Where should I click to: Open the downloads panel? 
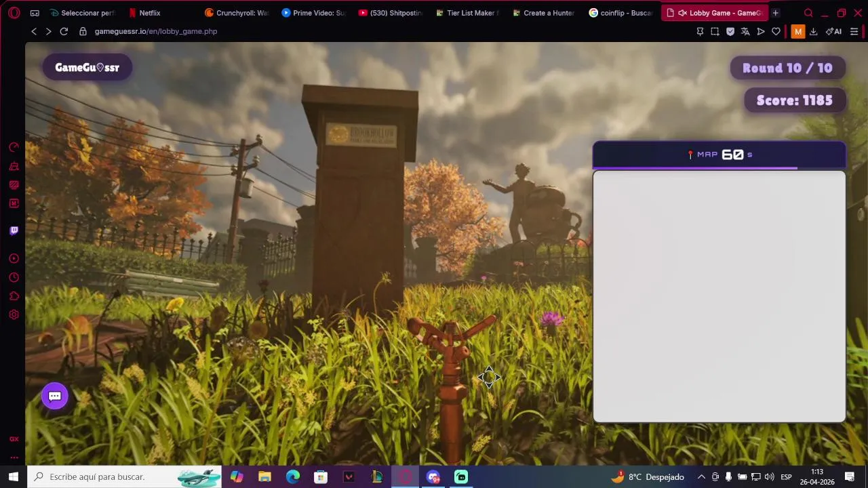813,31
